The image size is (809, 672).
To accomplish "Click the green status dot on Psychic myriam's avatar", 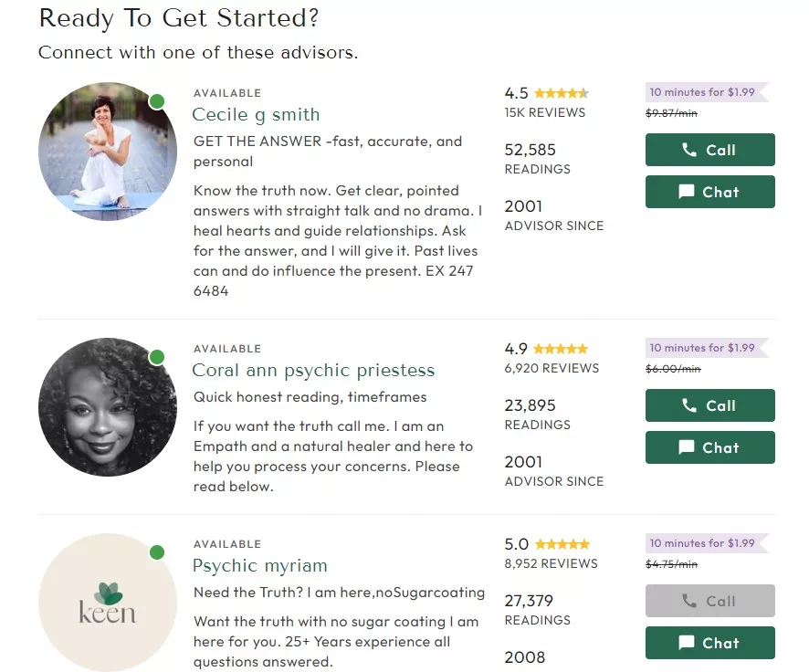I will coord(157,552).
